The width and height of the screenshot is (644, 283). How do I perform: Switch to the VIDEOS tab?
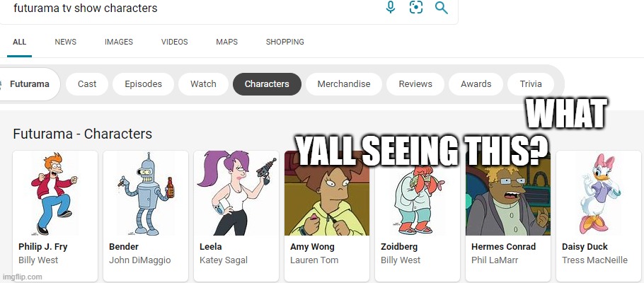pyautogui.click(x=175, y=42)
